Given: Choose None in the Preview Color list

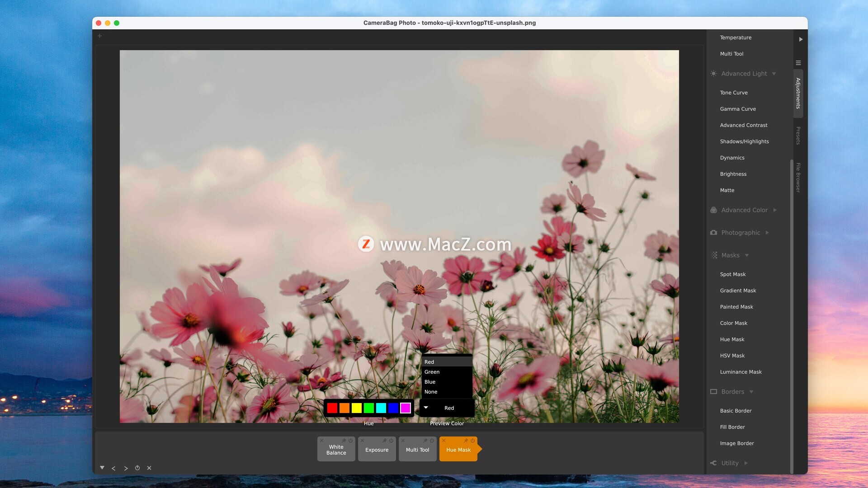Looking at the screenshot, I should (x=447, y=392).
